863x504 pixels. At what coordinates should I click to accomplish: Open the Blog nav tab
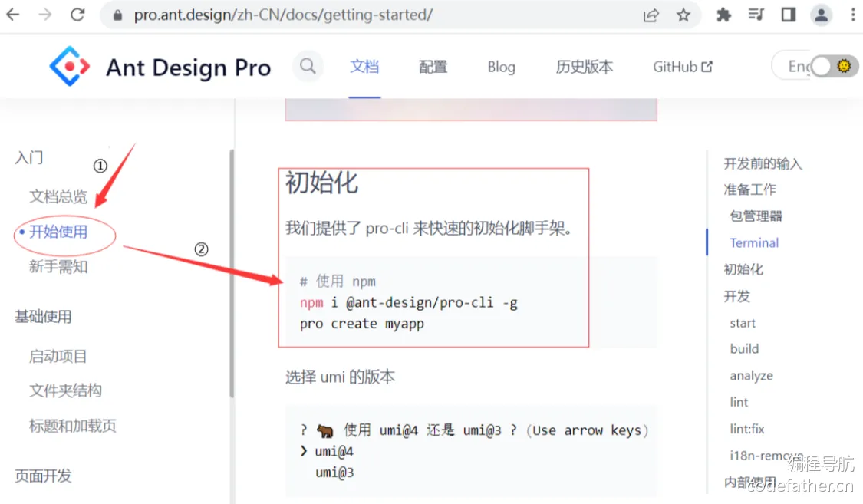click(x=502, y=68)
